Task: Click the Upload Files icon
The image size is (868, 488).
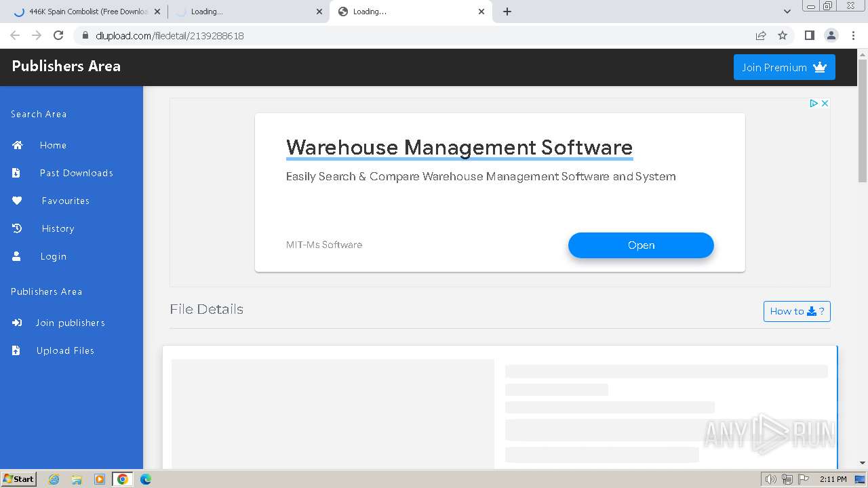Action: [16, 350]
